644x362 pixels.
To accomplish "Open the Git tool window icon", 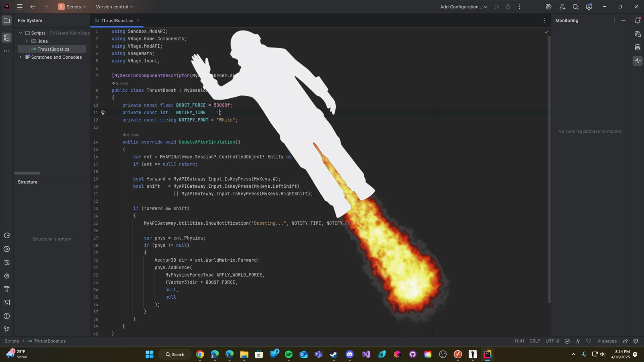I will (x=7, y=329).
